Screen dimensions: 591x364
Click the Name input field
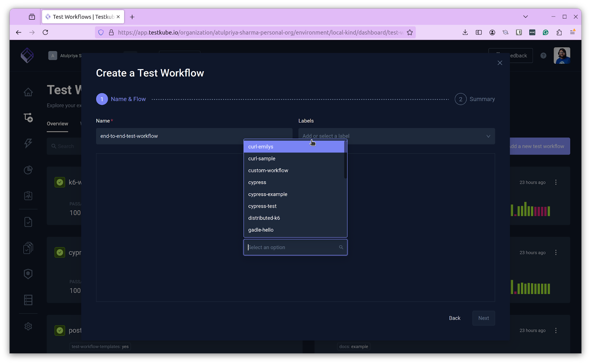194,136
